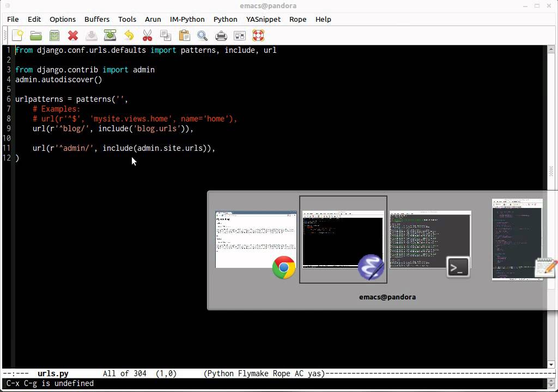558x392 pixels.
Task: Open the Arun menu
Action: (153, 19)
